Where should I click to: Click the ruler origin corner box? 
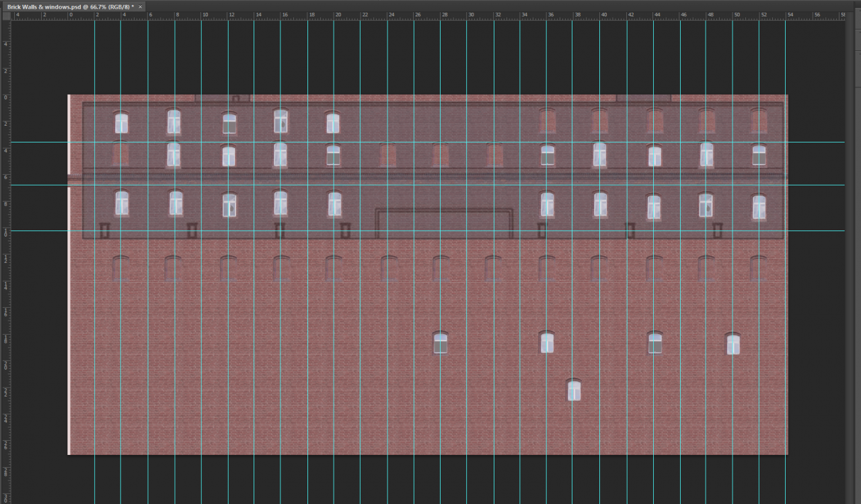tap(6, 15)
